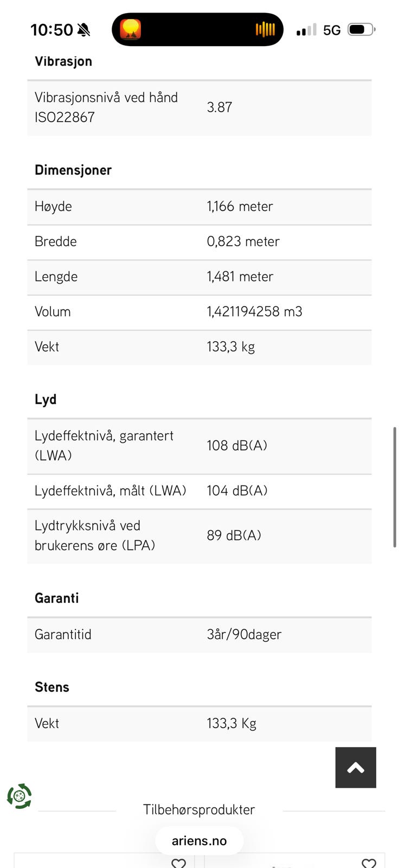Viewport: 399px width, 868px height.
Task: Tap the ariens.no address pill
Action: coord(199,840)
